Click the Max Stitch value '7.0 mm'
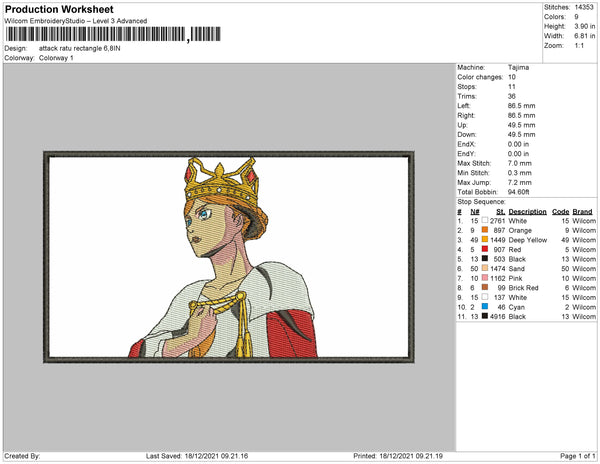This screenshot has height=464, width=600. coord(520,163)
